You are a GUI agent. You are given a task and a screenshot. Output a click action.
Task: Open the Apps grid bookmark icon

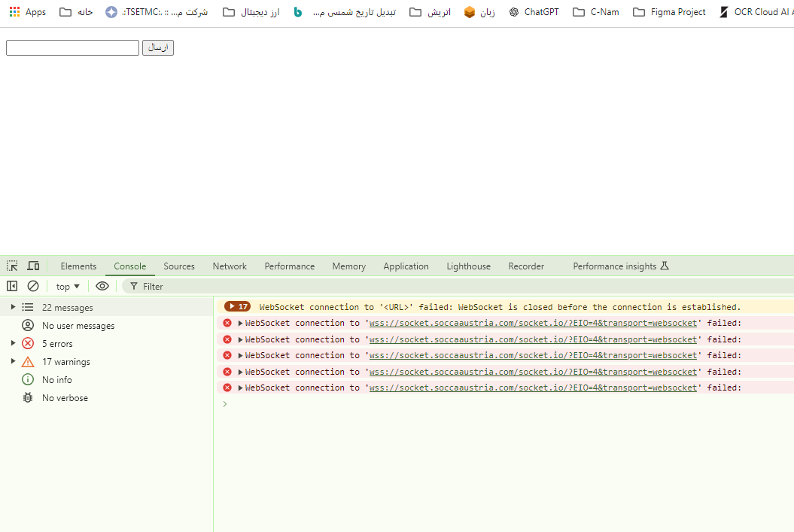click(15, 11)
